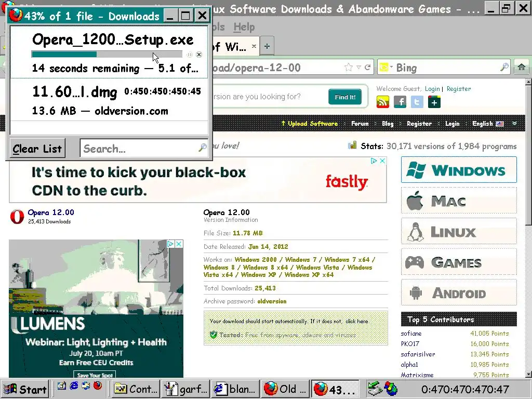Open contributor alpha1's profile
This screenshot has width=532, height=399.
click(409, 365)
